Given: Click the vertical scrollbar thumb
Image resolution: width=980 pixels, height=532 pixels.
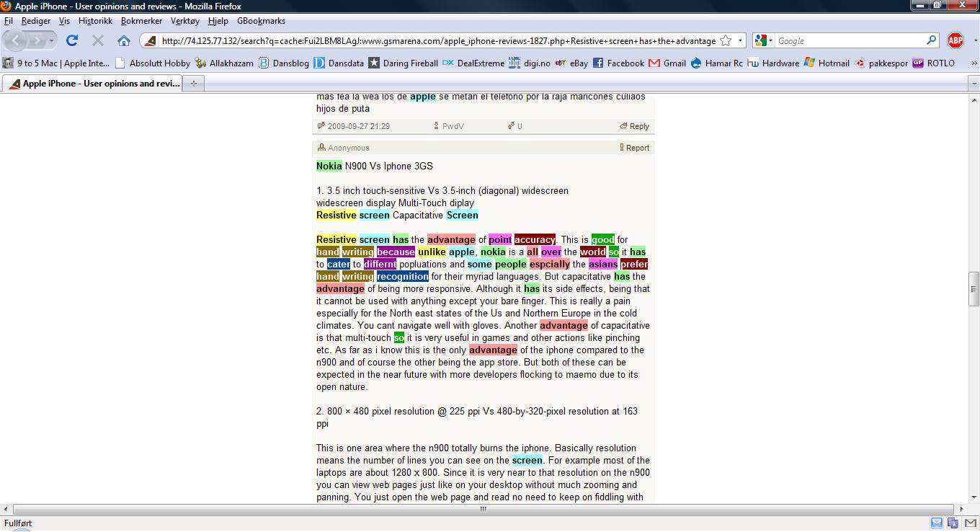Looking at the screenshot, I should (974, 289).
